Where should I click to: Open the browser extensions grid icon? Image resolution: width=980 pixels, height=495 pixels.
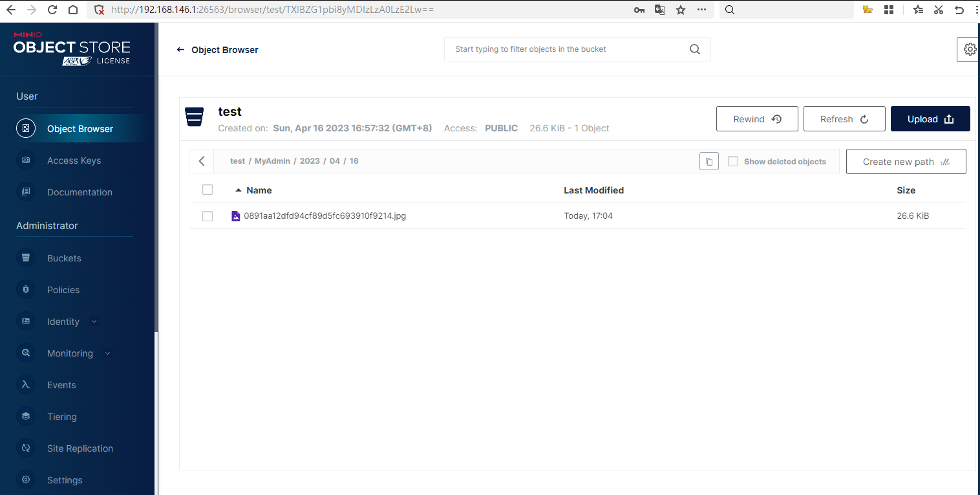point(889,10)
